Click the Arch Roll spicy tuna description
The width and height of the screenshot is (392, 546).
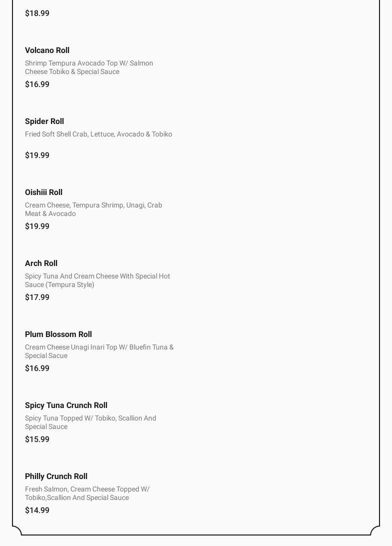97,280
